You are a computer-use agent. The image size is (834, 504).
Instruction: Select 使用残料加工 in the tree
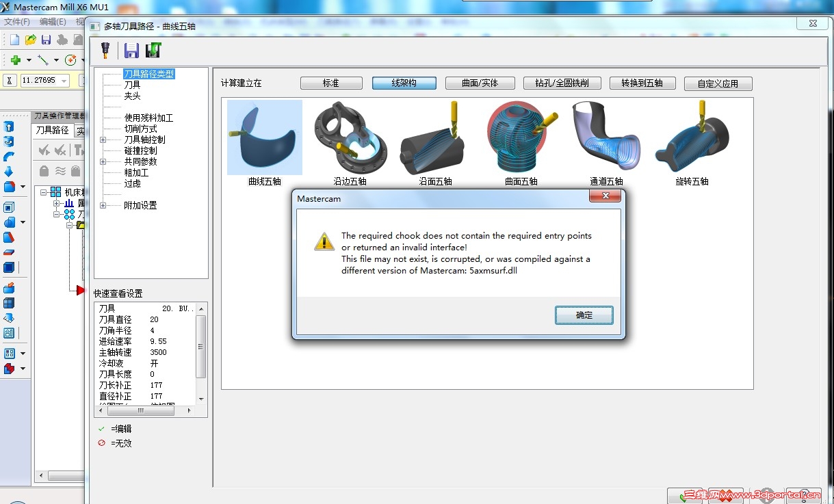[x=148, y=118]
